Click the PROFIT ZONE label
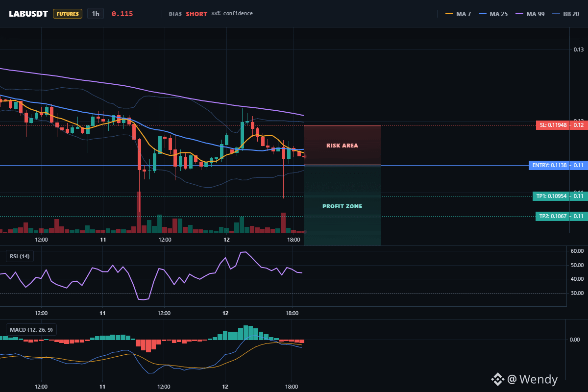The height and width of the screenshot is (392, 588). click(x=342, y=206)
